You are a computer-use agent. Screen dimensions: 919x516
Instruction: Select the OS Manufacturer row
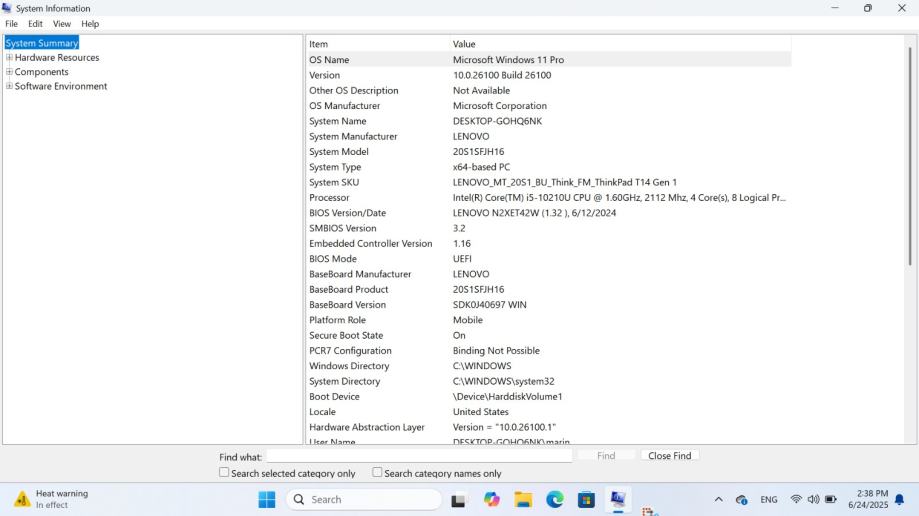[549, 106]
